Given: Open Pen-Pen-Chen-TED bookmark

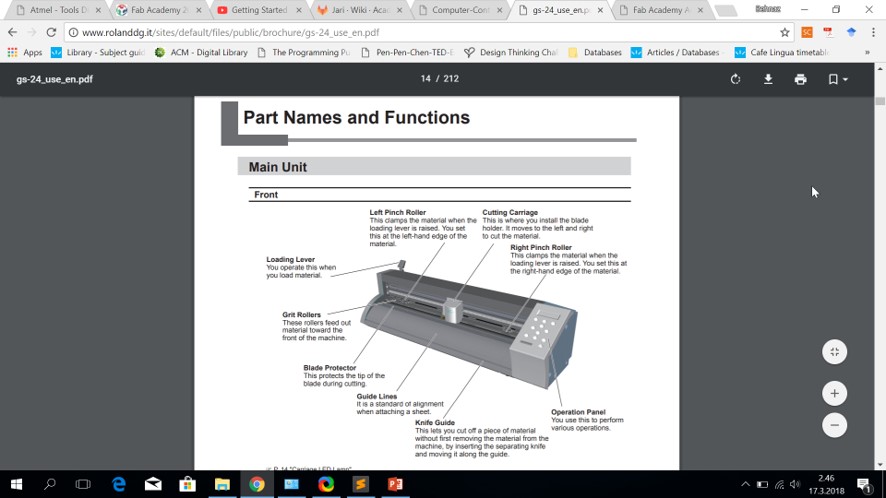Looking at the screenshot, I should (x=407, y=53).
